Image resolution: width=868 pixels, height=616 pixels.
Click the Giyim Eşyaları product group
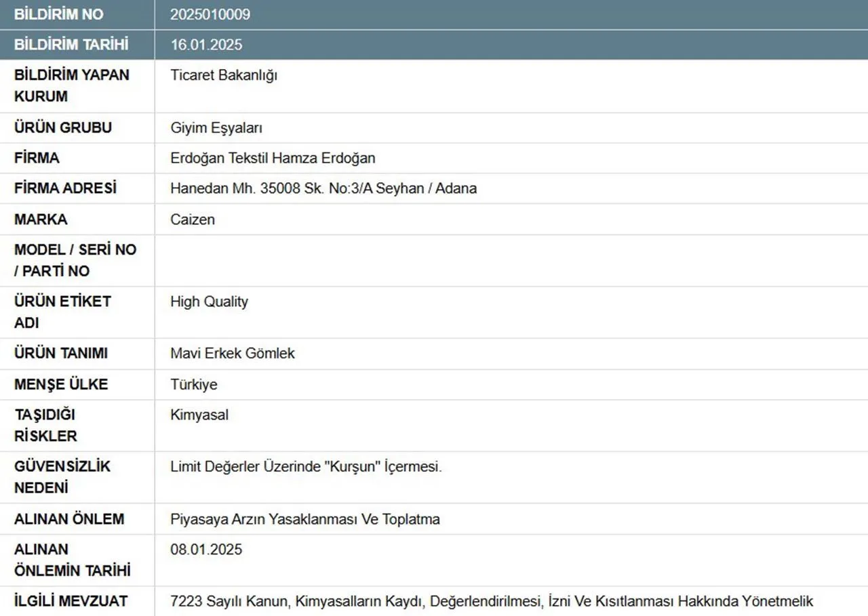click(216, 127)
